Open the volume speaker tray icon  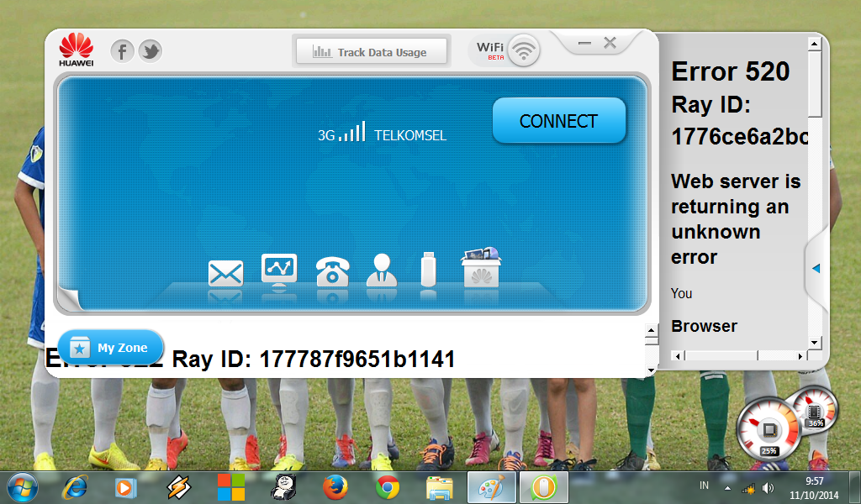(x=769, y=487)
